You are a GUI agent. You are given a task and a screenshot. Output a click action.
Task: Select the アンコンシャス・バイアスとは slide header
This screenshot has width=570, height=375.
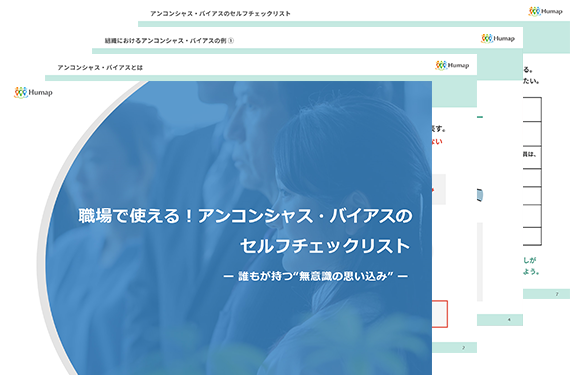point(100,68)
